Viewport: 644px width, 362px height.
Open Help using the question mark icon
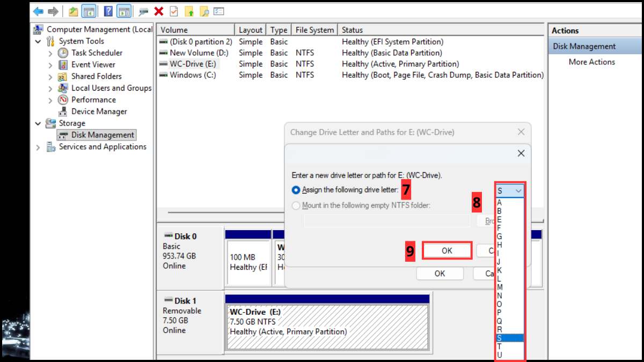click(x=108, y=11)
